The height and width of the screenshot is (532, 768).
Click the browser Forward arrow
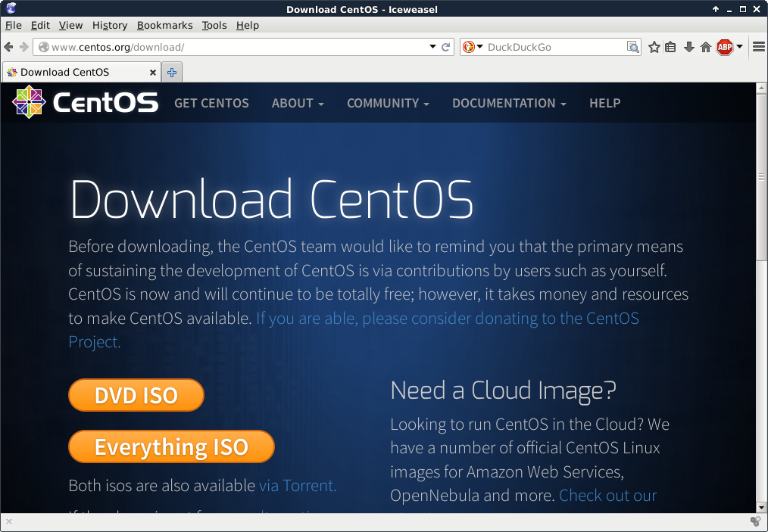(23, 47)
